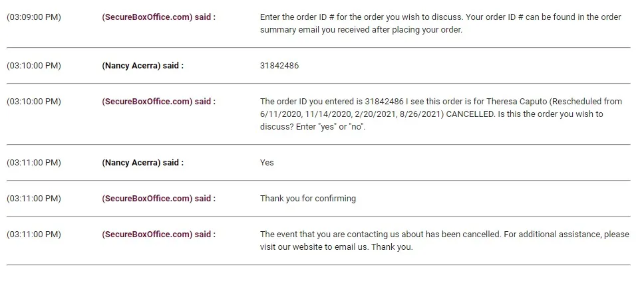Select SecureBoxOffice.com sender of Theresa Caputo message
644x293 pixels.
point(158,102)
